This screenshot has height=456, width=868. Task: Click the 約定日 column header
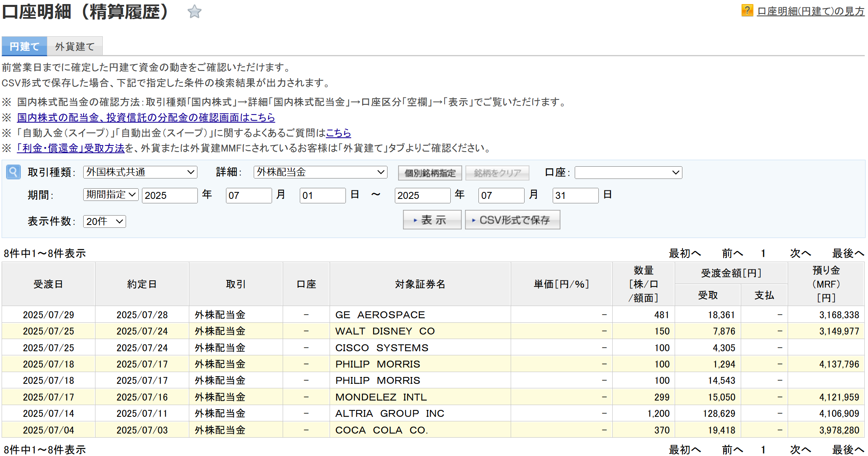point(142,284)
